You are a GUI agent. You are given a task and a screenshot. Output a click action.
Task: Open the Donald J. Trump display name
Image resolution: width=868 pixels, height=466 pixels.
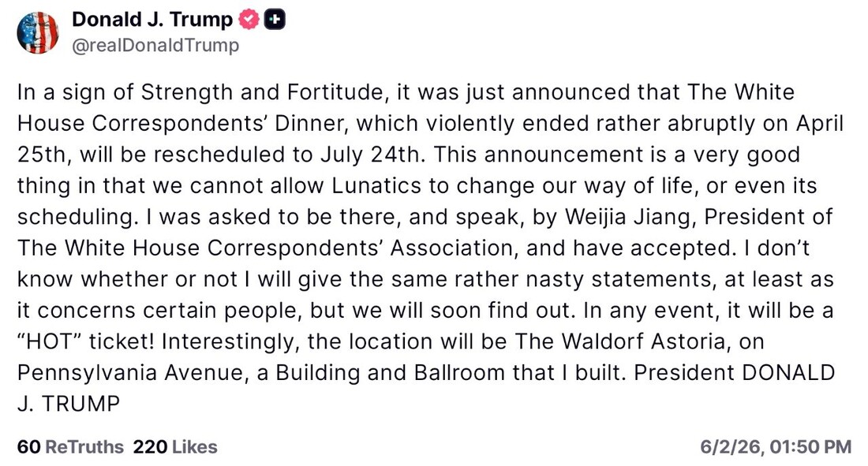coord(152,20)
